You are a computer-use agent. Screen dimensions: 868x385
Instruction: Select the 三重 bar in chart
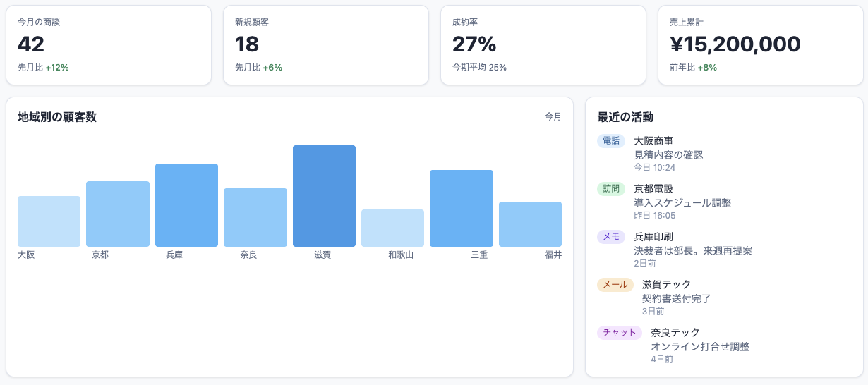point(461,208)
